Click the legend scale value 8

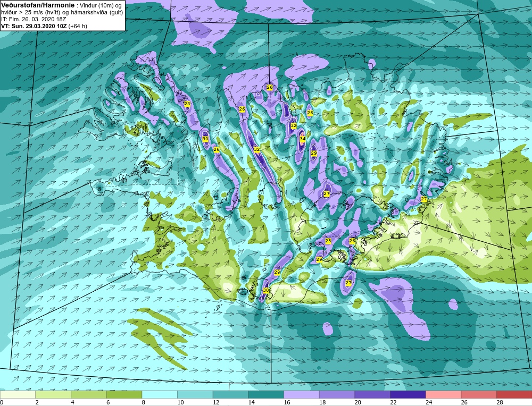(x=143, y=402)
